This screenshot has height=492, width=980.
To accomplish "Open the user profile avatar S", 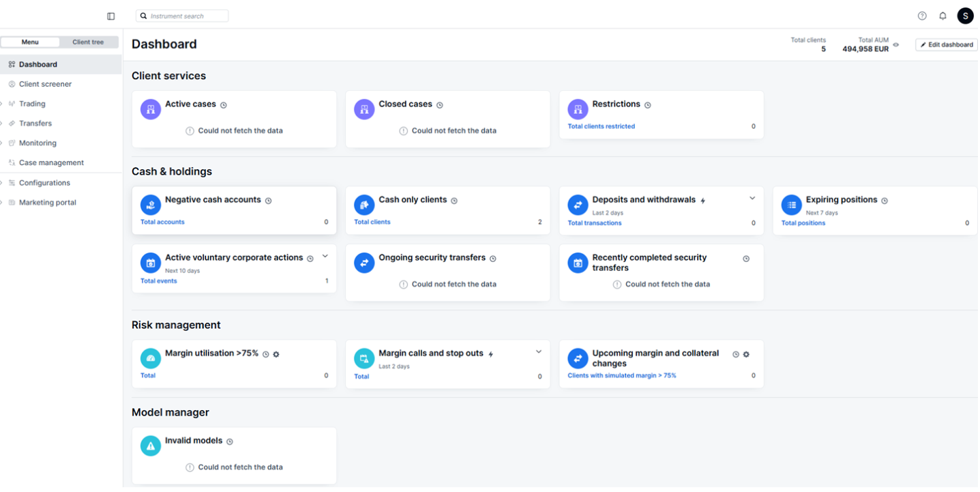I will click(x=965, y=16).
